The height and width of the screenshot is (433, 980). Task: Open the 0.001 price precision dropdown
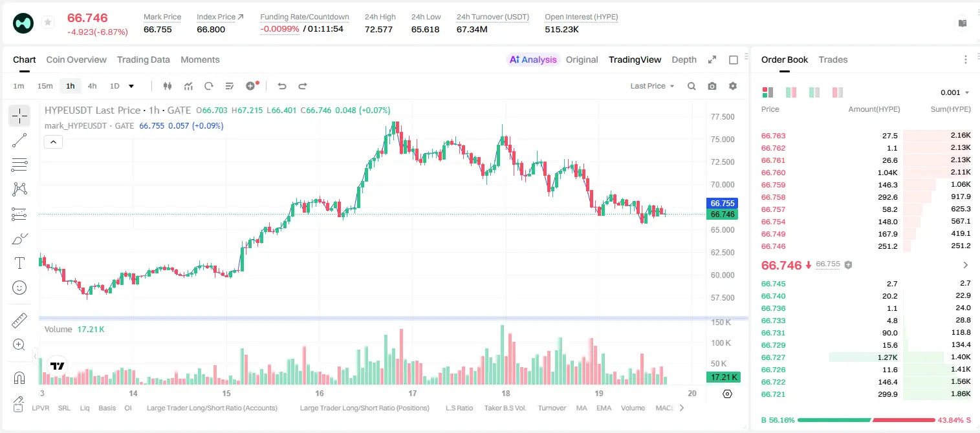pyautogui.click(x=955, y=92)
